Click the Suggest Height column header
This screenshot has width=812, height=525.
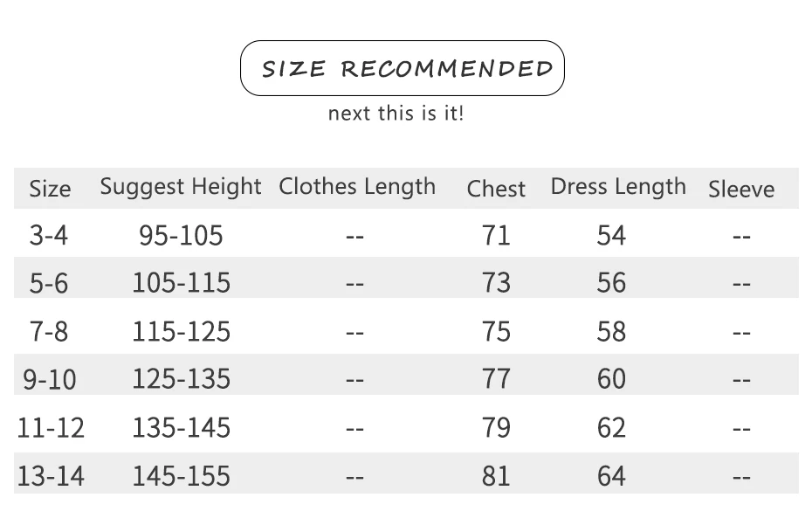point(181,187)
